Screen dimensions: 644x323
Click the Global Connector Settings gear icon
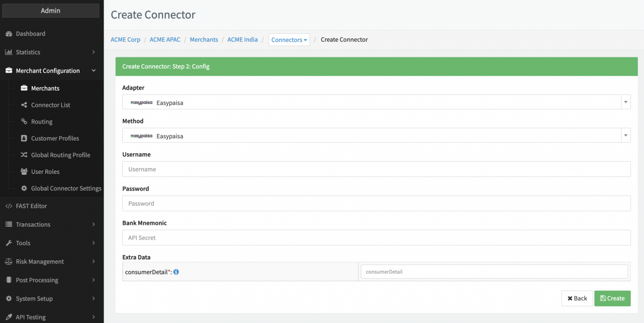tap(24, 188)
